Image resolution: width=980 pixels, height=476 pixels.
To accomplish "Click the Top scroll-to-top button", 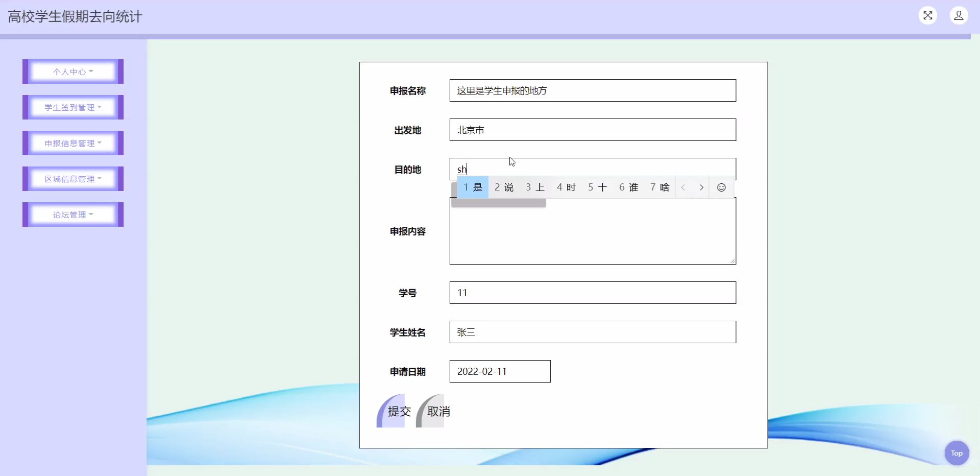I will [957, 453].
